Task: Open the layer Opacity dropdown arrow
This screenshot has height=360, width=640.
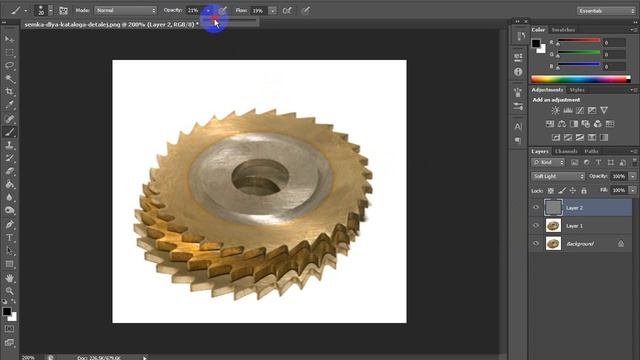Action: click(633, 176)
